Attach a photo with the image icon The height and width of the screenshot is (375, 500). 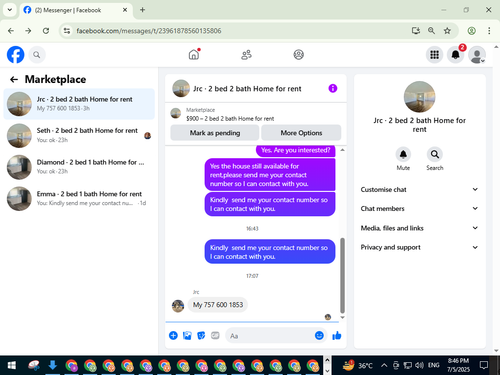[x=187, y=335]
